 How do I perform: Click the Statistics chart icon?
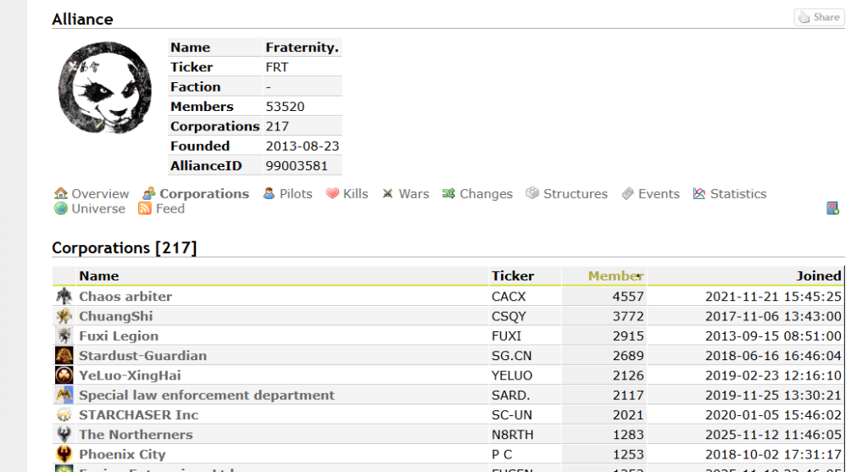tap(699, 193)
